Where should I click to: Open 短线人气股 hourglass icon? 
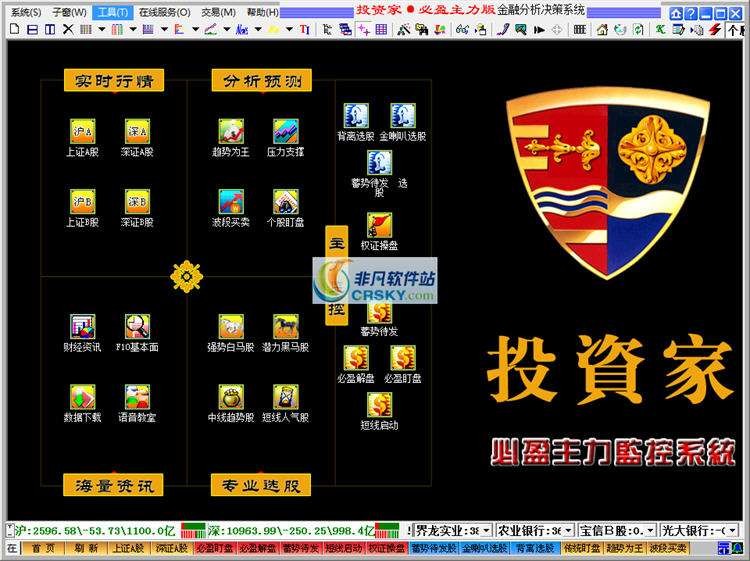coord(286,396)
